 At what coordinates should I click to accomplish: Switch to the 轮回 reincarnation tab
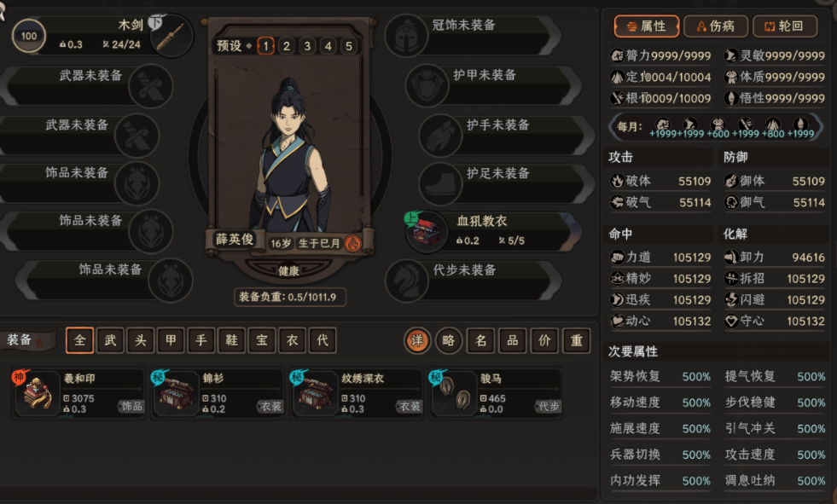(x=785, y=26)
